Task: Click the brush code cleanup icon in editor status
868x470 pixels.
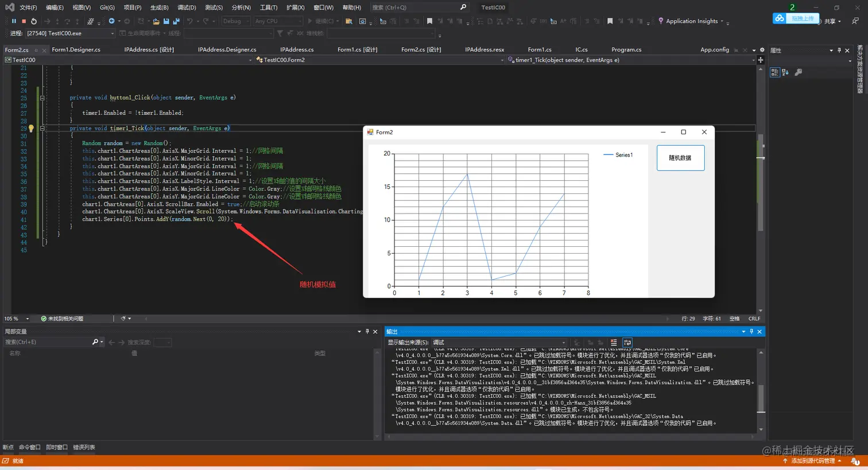Action: pos(123,318)
